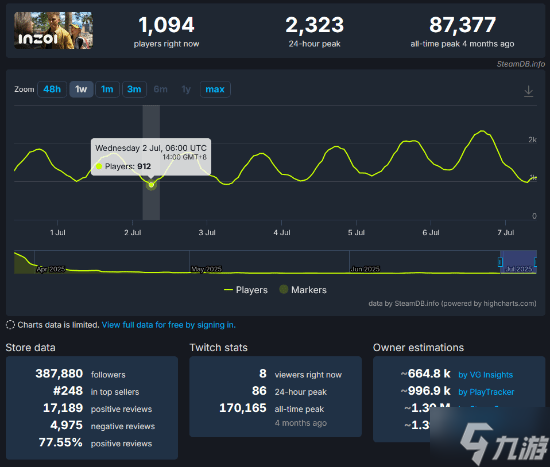Click the '3 Jul' x-axis label

pyautogui.click(x=207, y=233)
